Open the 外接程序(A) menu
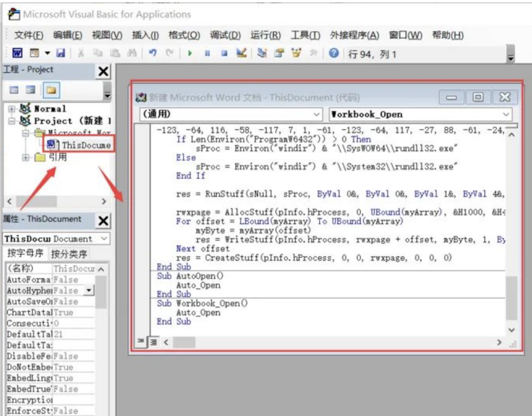 coord(354,35)
